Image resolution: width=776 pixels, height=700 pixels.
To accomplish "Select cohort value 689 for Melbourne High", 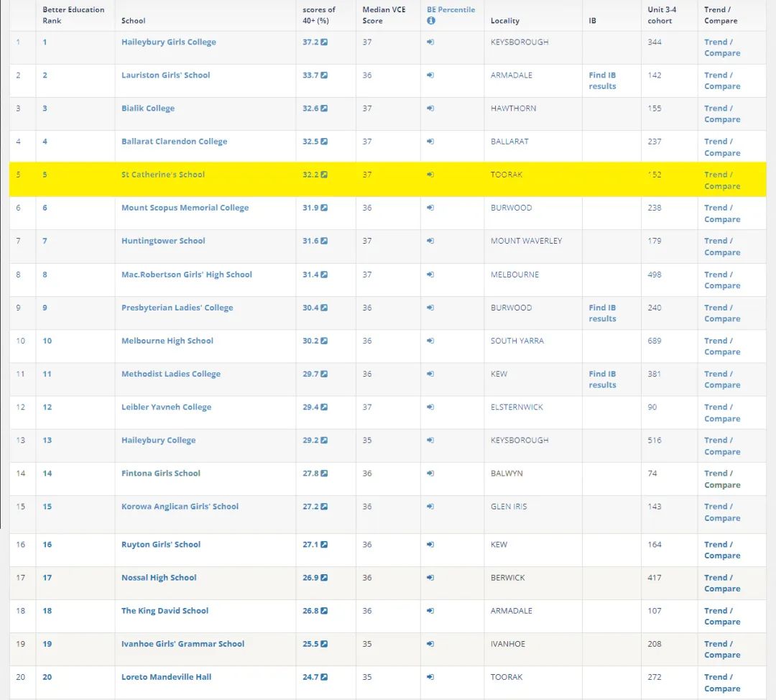I will pyautogui.click(x=655, y=341).
